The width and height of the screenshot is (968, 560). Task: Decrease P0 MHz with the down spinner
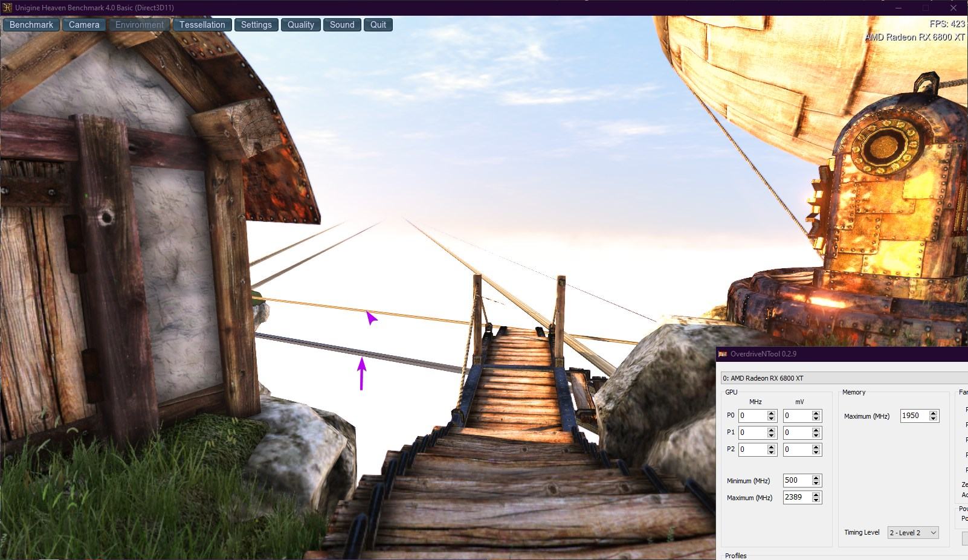tap(771, 419)
